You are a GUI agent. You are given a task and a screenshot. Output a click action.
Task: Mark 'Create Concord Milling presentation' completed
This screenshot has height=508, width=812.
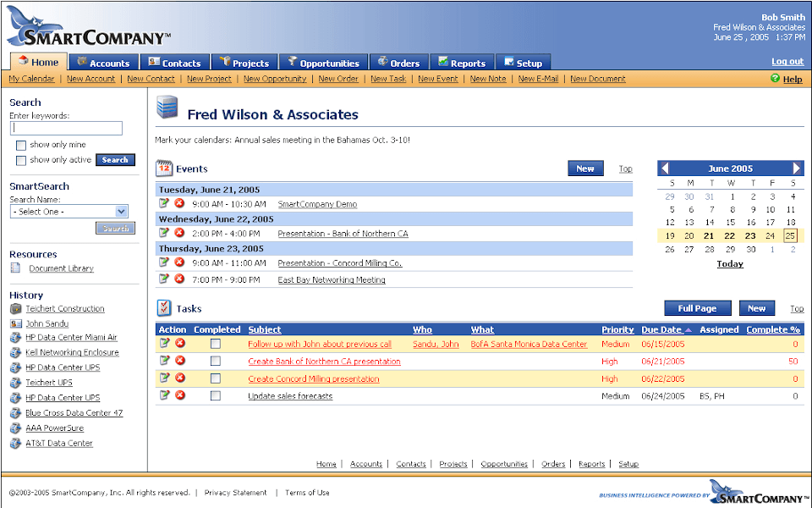pos(216,378)
